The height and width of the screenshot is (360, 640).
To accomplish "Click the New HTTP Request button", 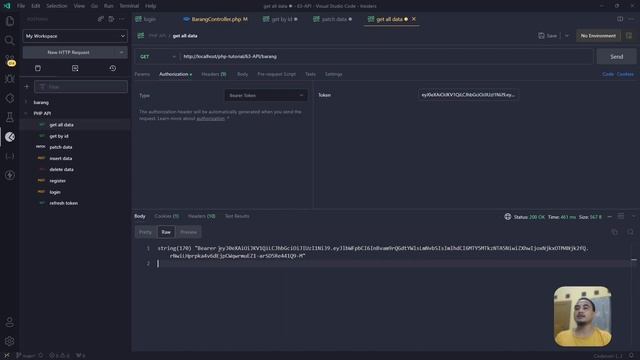I will pyautogui.click(x=69, y=52).
